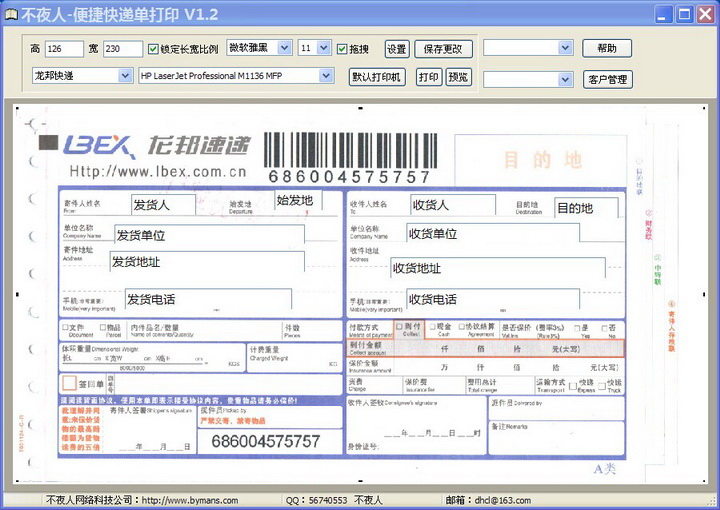Minimize the window
This screenshot has width=720, height=510.
coord(662,14)
